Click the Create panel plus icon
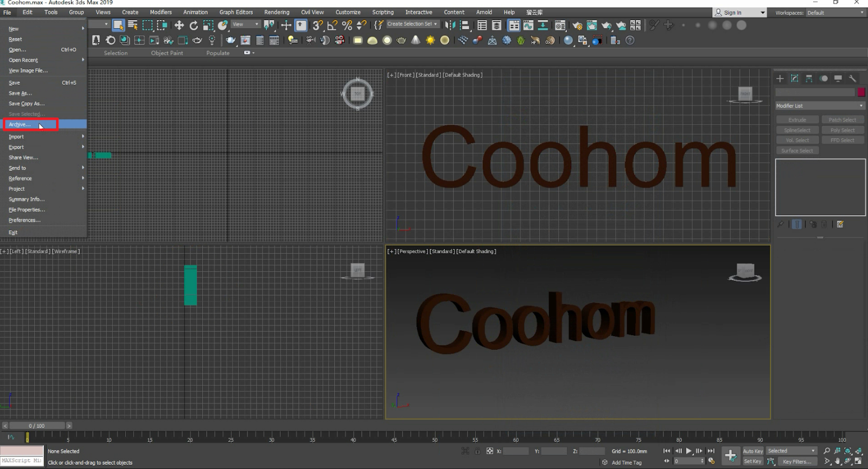Image resolution: width=868 pixels, height=469 pixels. point(780,79)
